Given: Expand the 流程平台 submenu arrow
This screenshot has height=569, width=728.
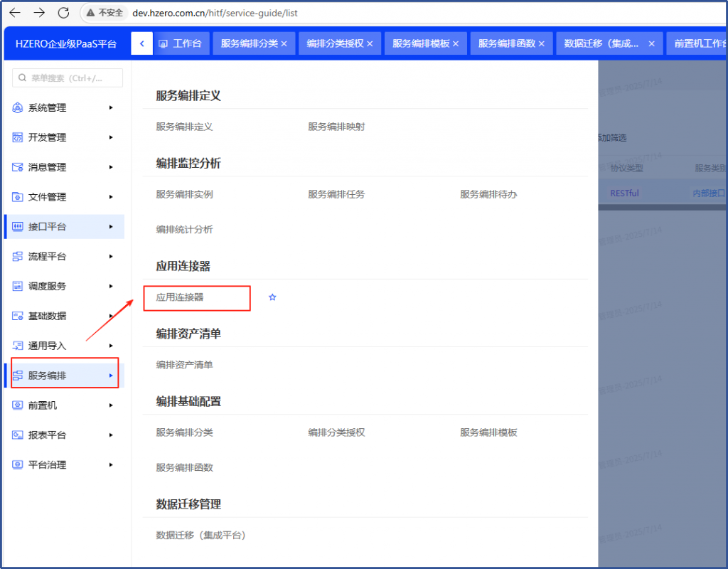Looking at the screenshot, I should 111,257.
